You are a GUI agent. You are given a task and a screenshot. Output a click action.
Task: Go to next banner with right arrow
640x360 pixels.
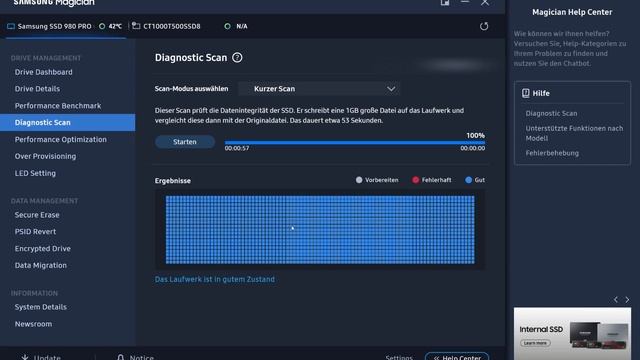coord(627,300)
